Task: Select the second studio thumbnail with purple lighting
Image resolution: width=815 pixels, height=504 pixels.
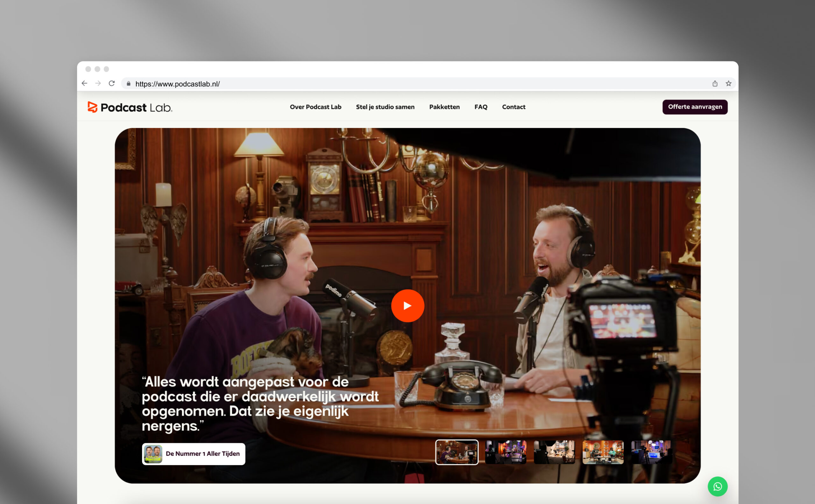Action: pos(506,452)
